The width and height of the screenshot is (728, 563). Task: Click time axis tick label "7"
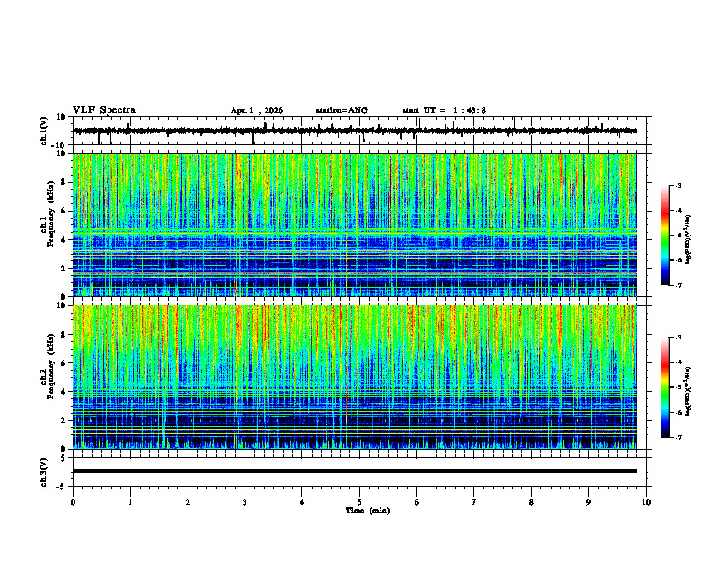tap(474, 502)
